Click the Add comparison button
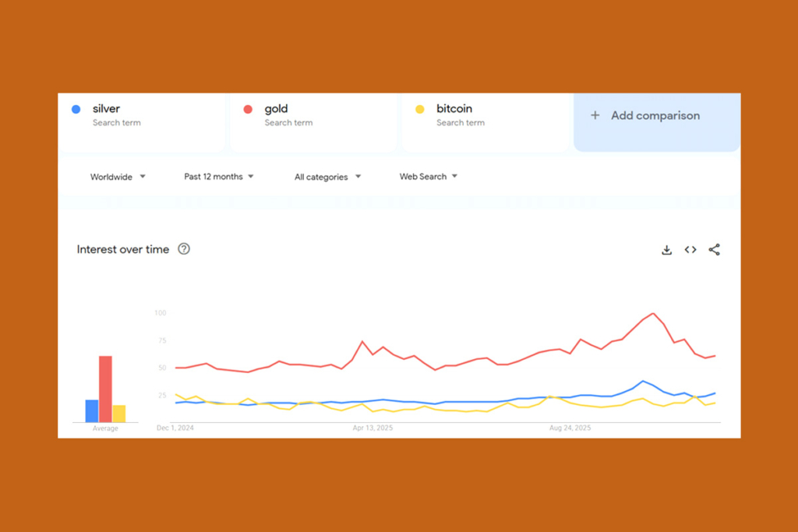The image size is (798, 532). coord(655,115)
